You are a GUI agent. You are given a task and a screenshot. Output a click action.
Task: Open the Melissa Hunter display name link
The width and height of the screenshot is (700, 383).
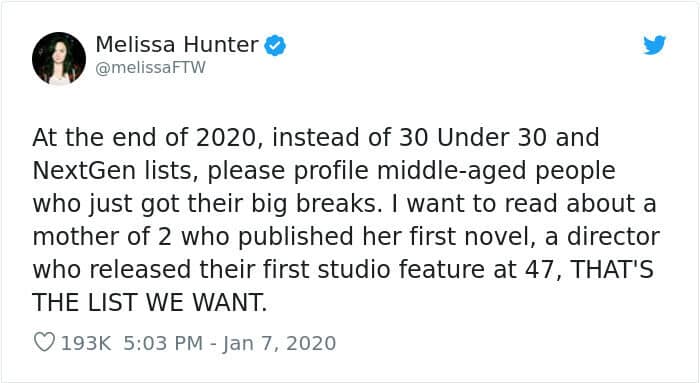(177, 45)
